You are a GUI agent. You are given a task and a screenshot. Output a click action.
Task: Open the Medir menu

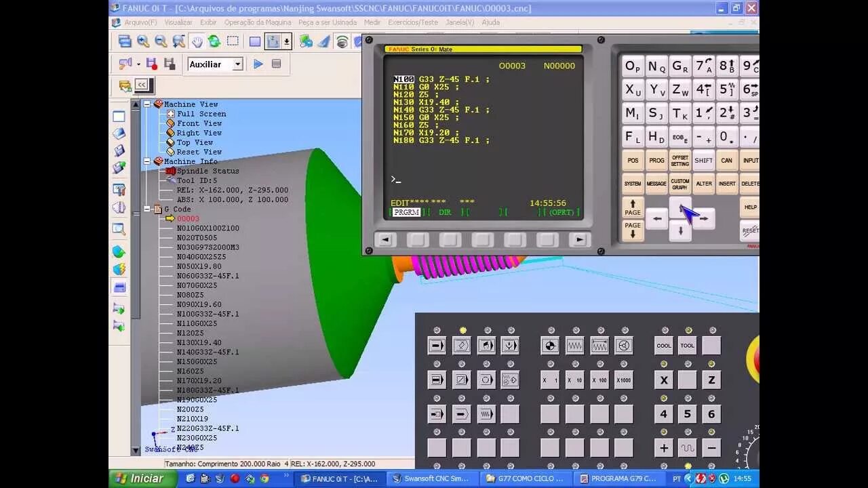372,22
